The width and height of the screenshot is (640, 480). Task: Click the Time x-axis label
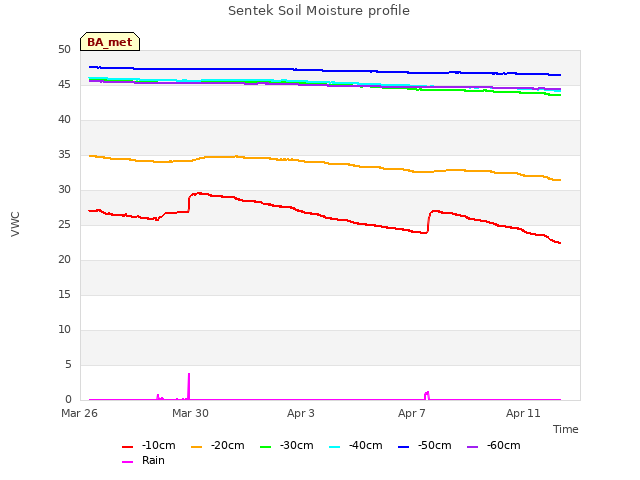click(566, 429)
